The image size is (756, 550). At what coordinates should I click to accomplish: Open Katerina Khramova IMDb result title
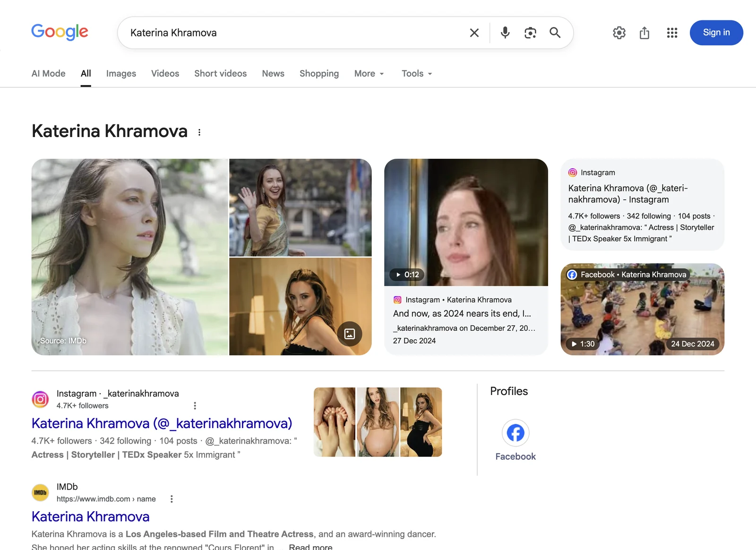[x=90, y=516]
